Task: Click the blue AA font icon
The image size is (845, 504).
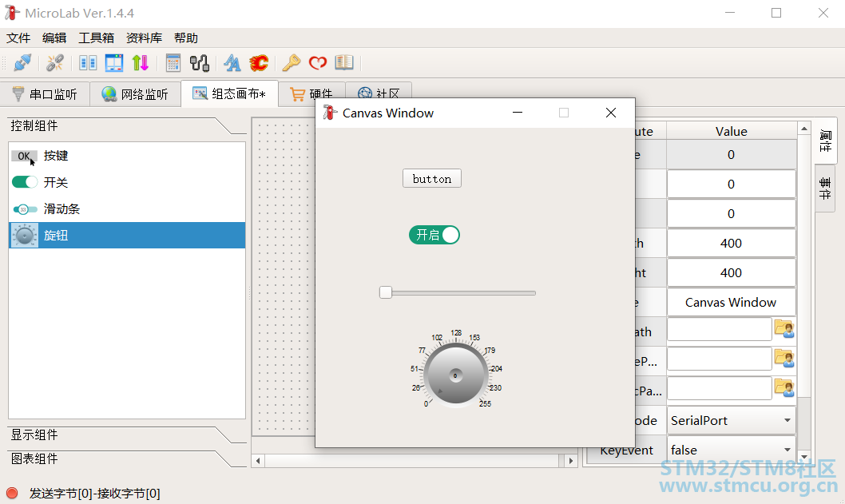Action: 232,63
